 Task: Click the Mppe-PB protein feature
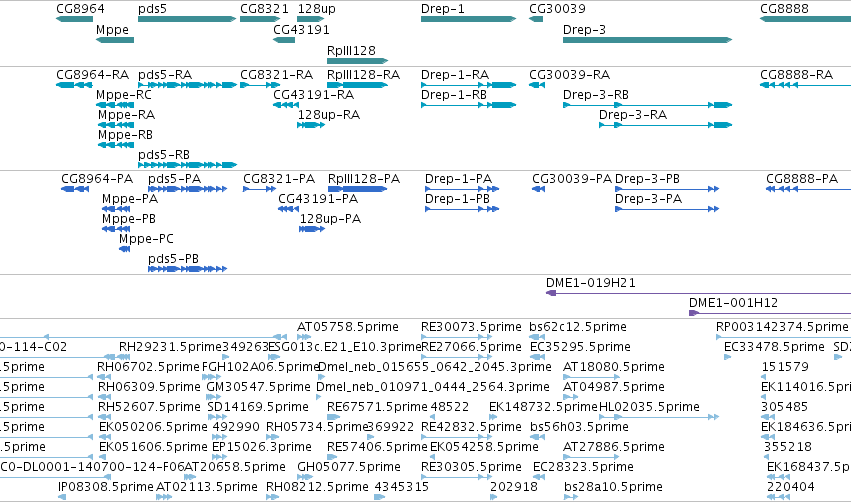116,229
